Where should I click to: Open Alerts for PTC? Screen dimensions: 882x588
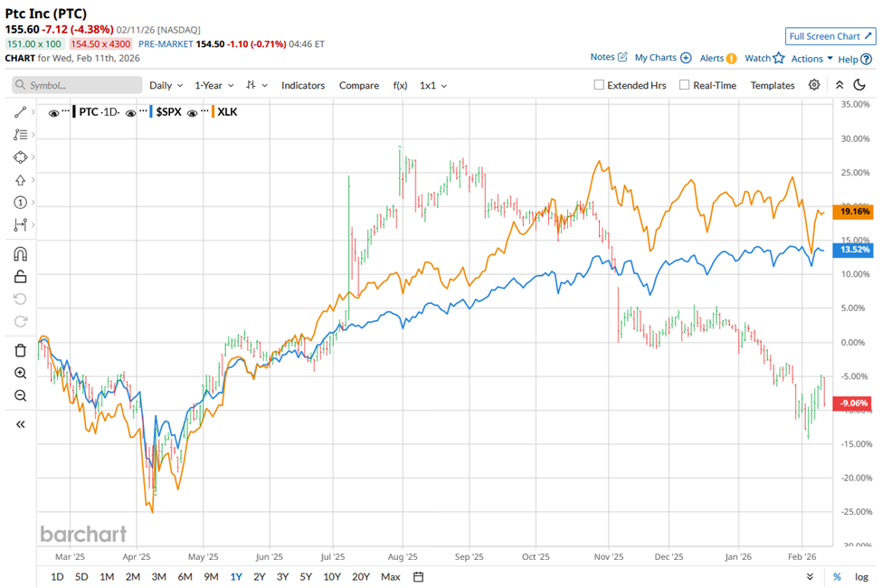717,58
